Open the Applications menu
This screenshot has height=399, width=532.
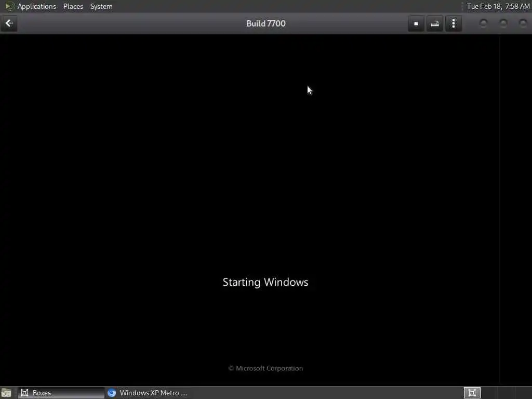point(37,6)
